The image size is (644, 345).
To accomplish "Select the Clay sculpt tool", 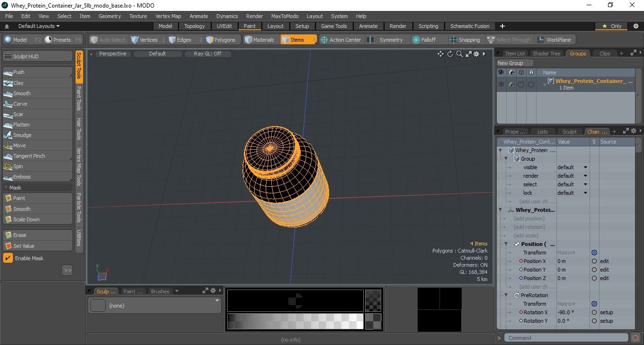I will pos(37,83).
